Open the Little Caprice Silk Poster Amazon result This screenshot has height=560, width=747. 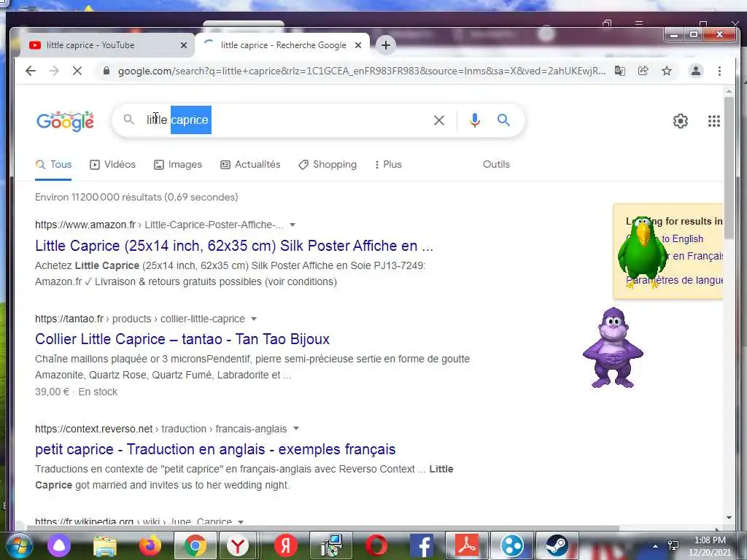click(234, 246)
